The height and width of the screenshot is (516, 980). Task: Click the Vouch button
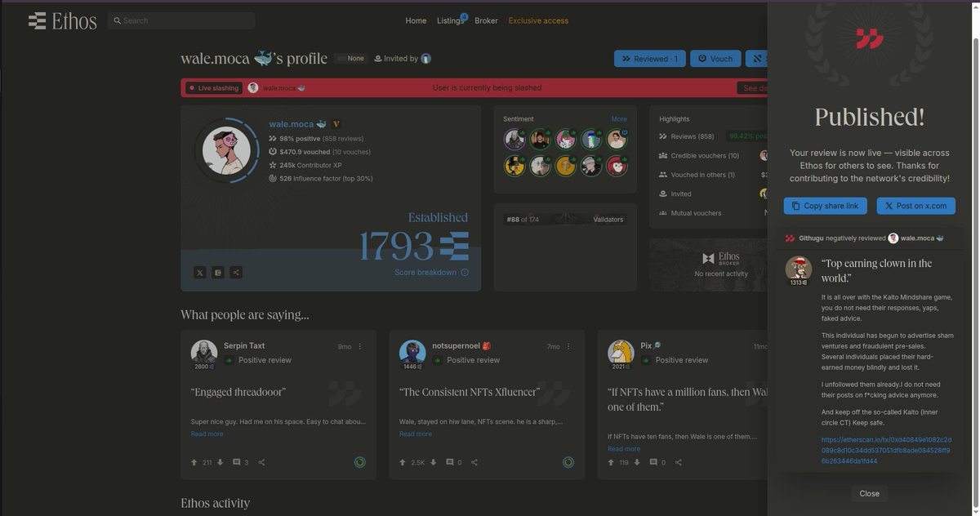[x=715, y=59]
